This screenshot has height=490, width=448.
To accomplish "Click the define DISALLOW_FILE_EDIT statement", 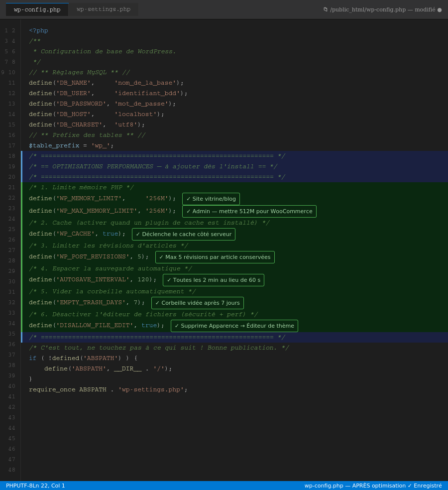I will pos(97,325).
